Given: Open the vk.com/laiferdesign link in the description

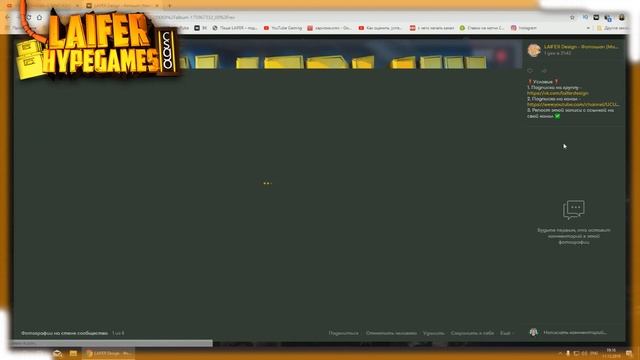Looking at the screenshot, I should tap(558, 93).
